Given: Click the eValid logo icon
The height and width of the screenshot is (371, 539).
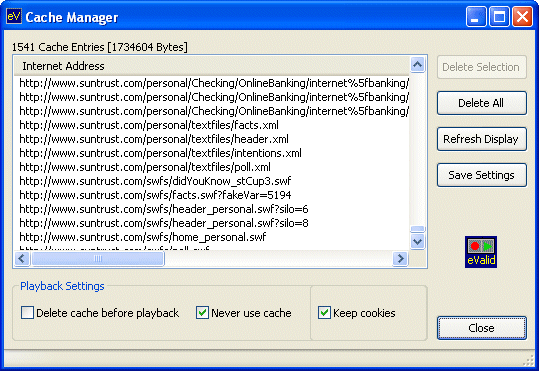Looking at the screenshot, I should [481, 252].
